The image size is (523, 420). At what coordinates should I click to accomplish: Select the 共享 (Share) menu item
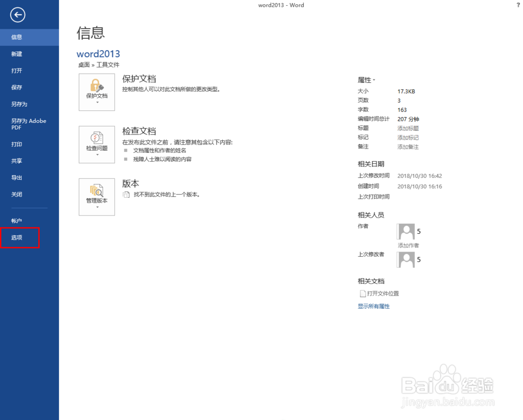(29, 161)
